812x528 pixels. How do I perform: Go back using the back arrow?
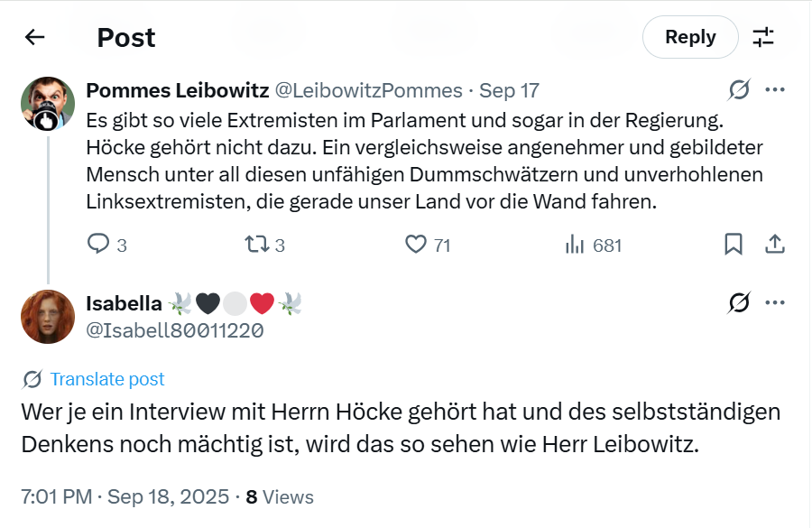click(x=35, y=37)
